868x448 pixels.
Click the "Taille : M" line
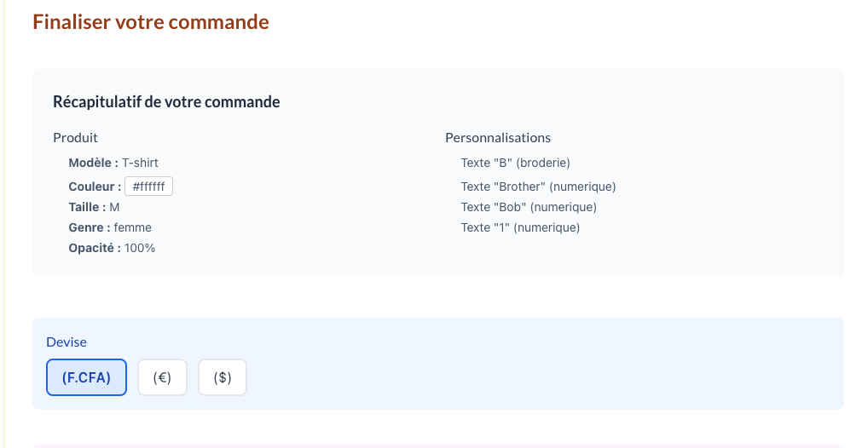coord(94,207)
